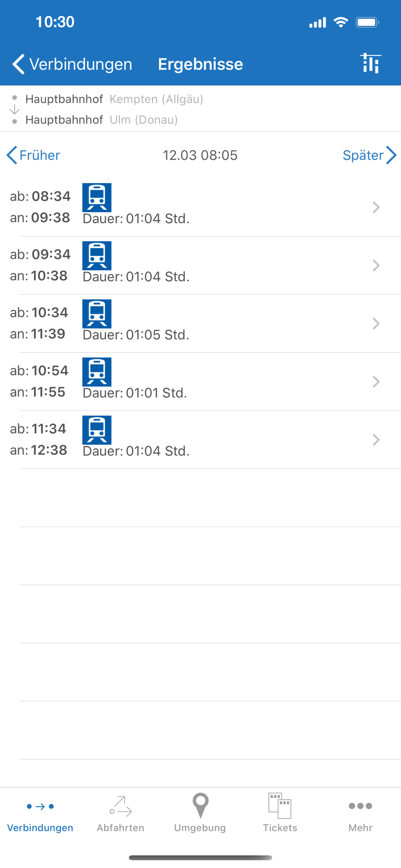The width and height of the screenshot is (401, 868).
Task: Expand the 10:54 connection details chevron
Action: tap(376, 382)
